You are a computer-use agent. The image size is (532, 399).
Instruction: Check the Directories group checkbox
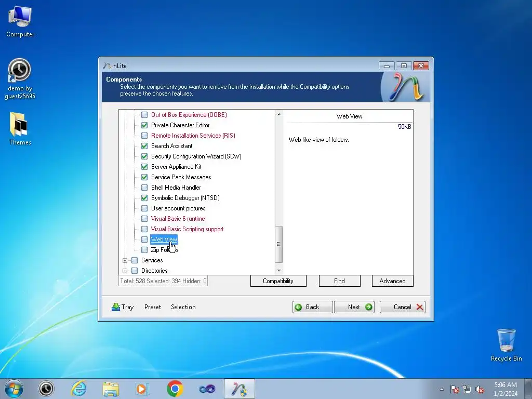tap(135, 271)
